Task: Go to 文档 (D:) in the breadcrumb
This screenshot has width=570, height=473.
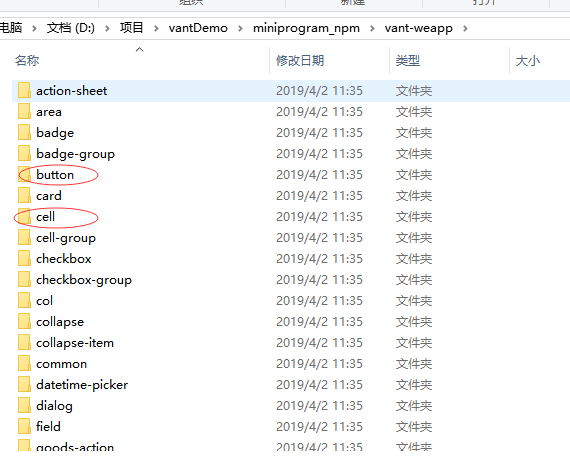Action: pyautogui.click(x=71, y=28)
